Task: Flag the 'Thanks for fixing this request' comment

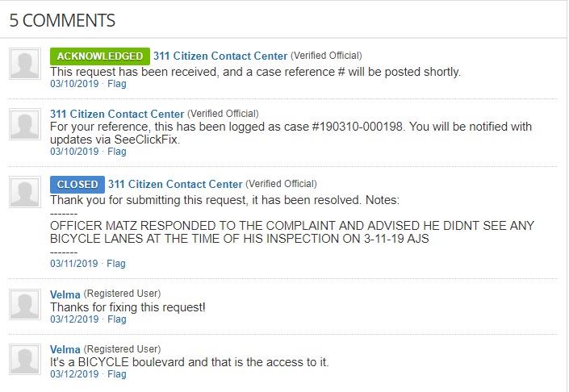Action: (x=117, y=319)
